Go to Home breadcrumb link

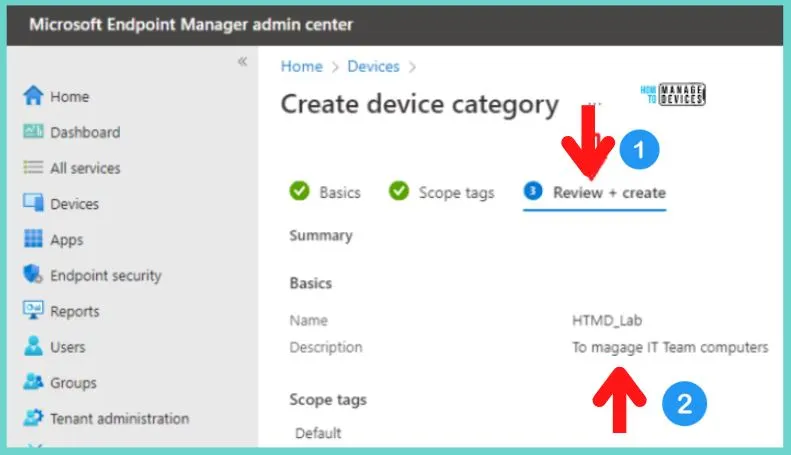coord(302,66)
